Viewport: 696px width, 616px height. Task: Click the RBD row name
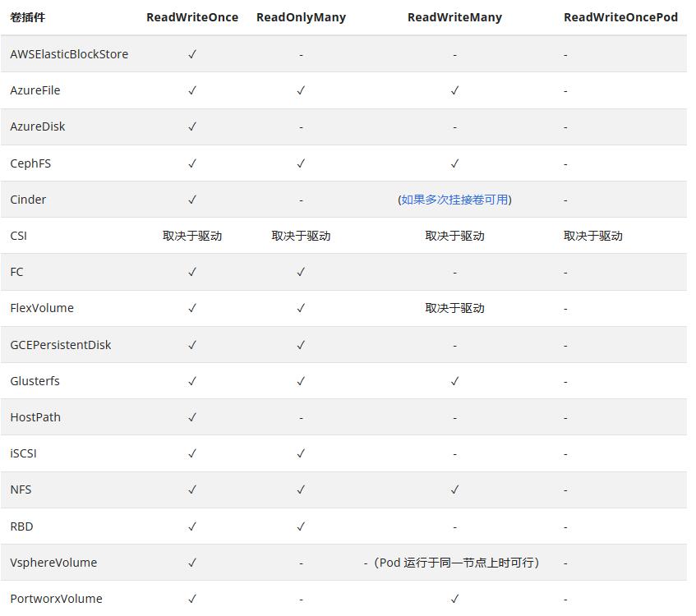(21, 526)
